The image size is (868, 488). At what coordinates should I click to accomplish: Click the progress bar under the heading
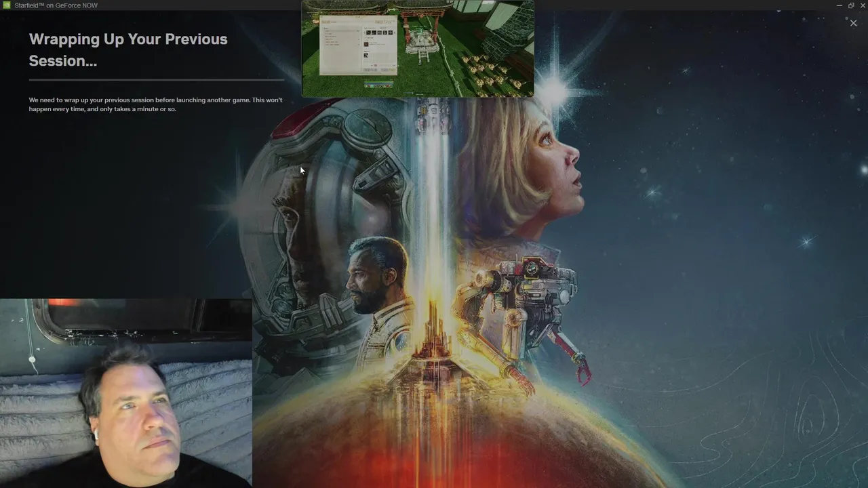pos(157,80)
